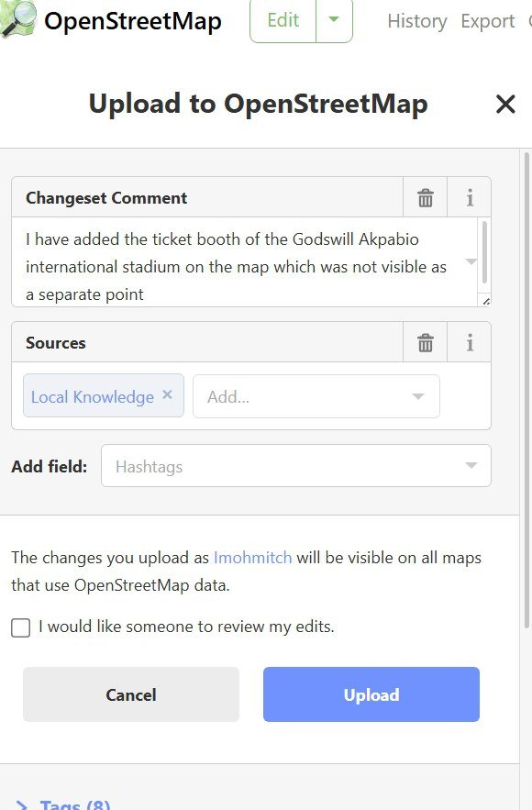This screenshot has height=810, width=532.
Task: Show changeset comment suggestions dropdown arrow
Action: [471, 261]
